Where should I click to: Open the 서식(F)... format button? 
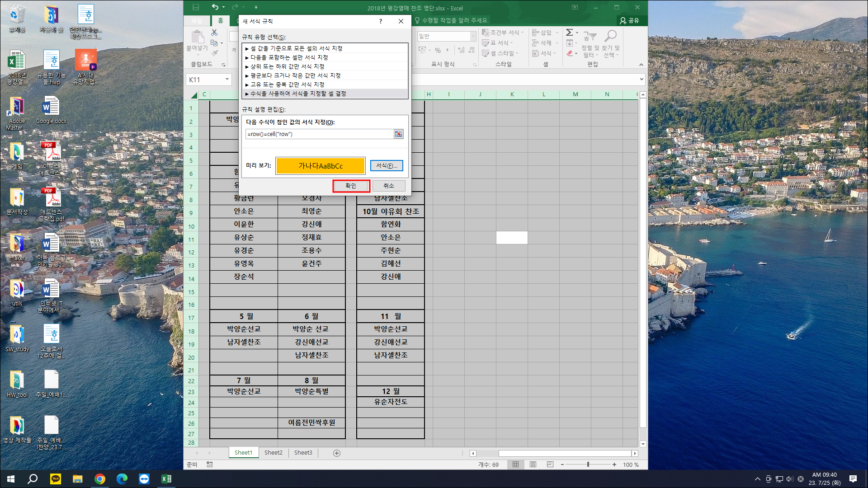(387, 166)
